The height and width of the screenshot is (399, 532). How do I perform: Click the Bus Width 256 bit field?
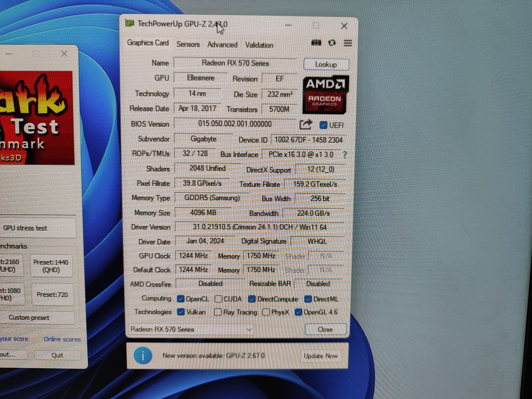click(320, 198)
